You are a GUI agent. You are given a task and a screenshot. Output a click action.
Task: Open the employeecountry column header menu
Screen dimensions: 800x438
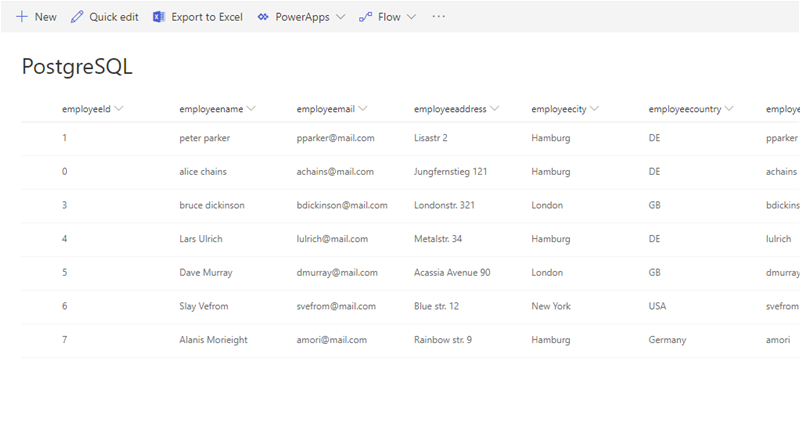tap(730, 108)
